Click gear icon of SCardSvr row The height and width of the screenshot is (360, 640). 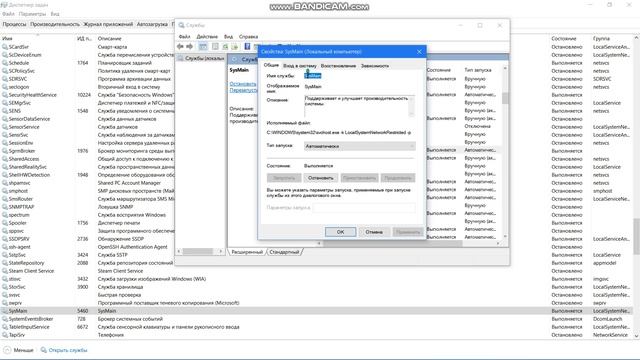point(5,47)
